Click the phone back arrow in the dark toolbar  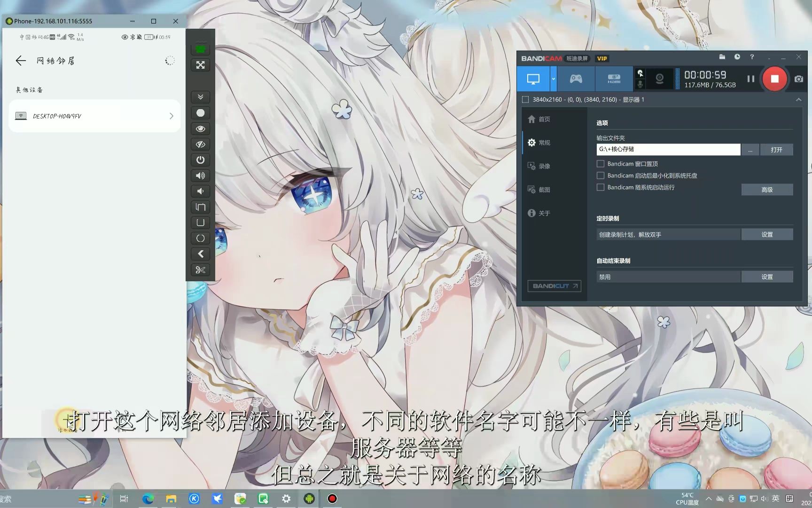[200, 254]
